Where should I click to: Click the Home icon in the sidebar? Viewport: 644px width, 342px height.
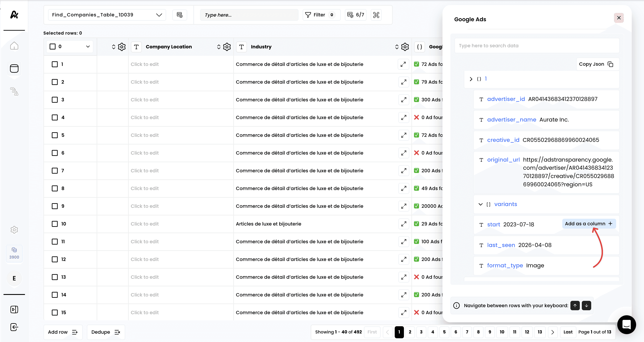click(x=14, y=46)
